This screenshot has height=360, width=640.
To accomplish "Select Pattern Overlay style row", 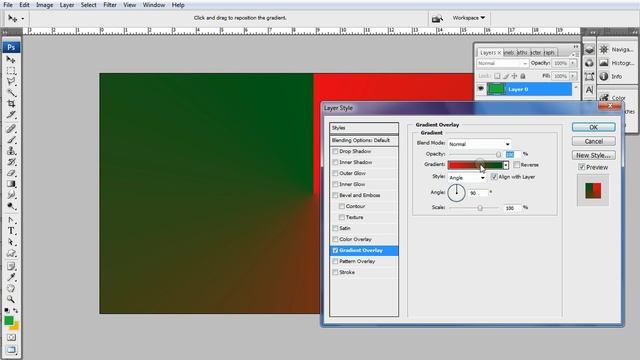I will click(x=364, y=261).
